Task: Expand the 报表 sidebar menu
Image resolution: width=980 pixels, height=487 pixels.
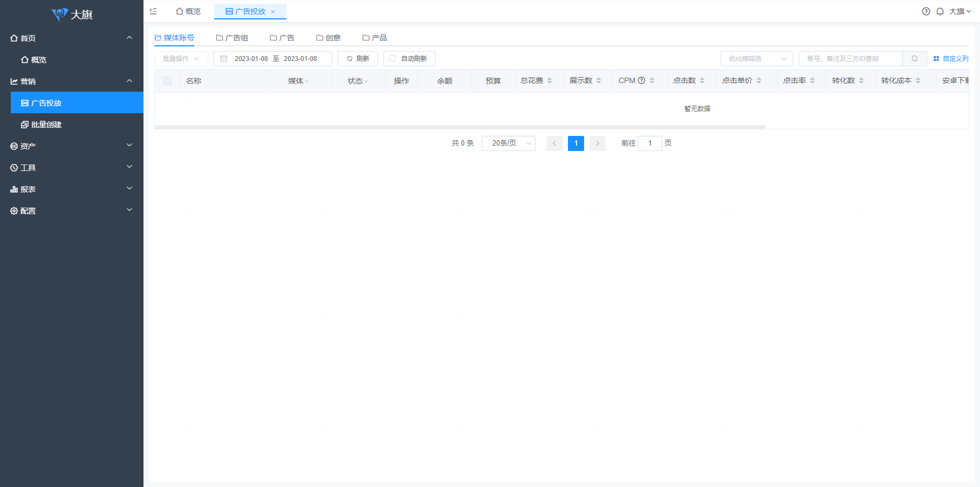Action: (72, 189)
